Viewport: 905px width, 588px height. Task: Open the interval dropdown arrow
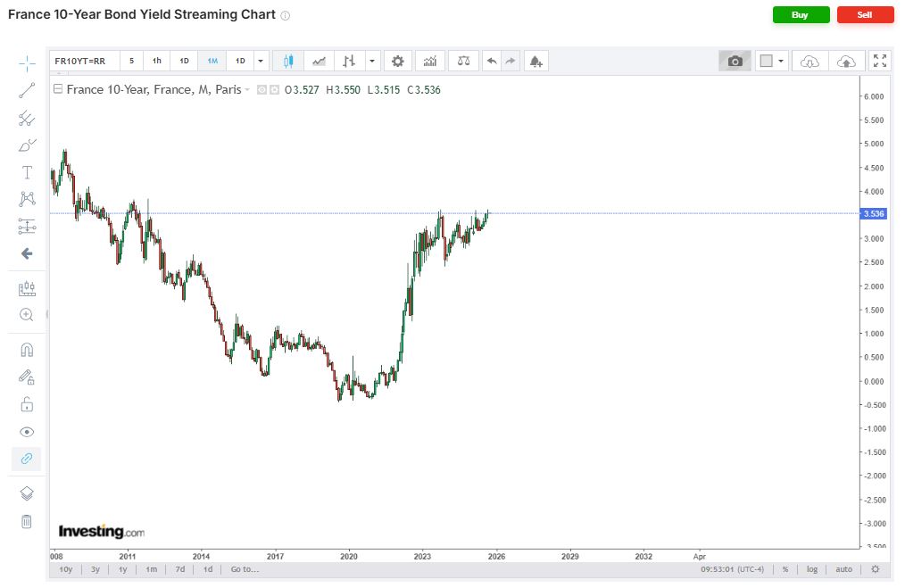[x=261, y=61]
